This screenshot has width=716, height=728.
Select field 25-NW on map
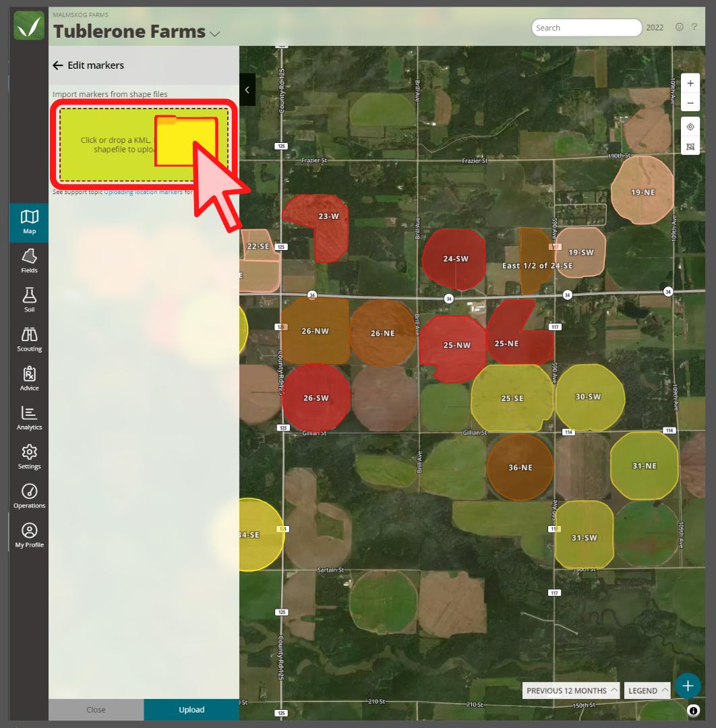click(x=456, y=345)
